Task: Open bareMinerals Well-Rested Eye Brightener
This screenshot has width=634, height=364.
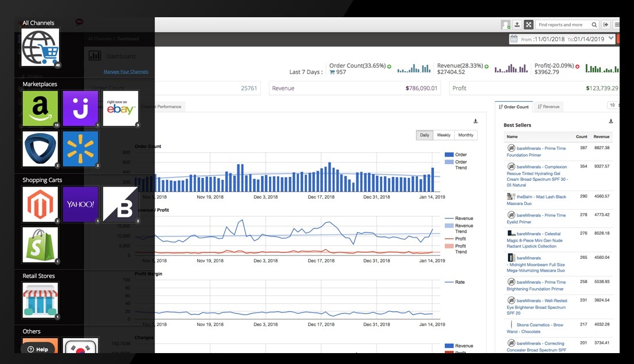Action: click(x=537, y=307)
